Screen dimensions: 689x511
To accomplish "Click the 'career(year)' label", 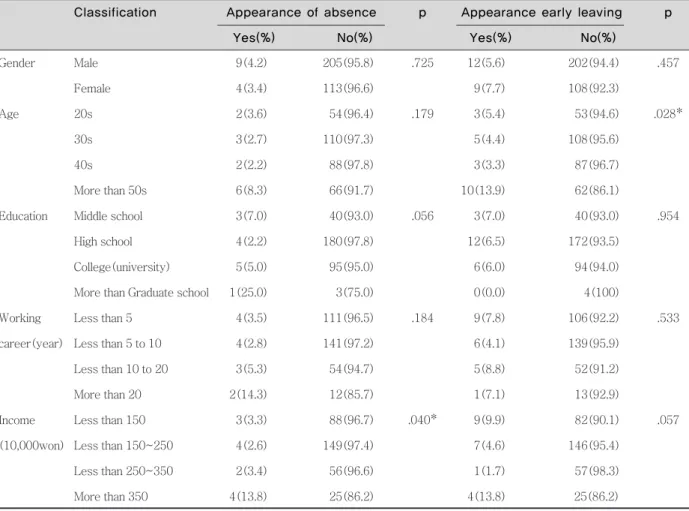I will click(x=31, y=344).
